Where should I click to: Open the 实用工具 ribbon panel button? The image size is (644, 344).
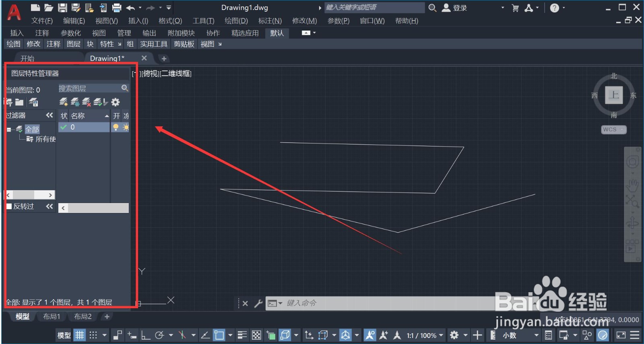click(153, 44)
